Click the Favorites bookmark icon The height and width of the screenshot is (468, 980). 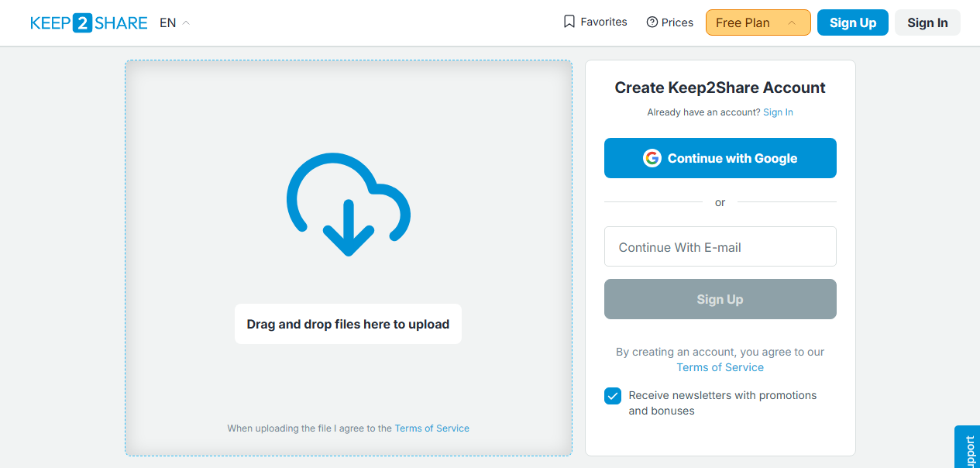point(569,22)
